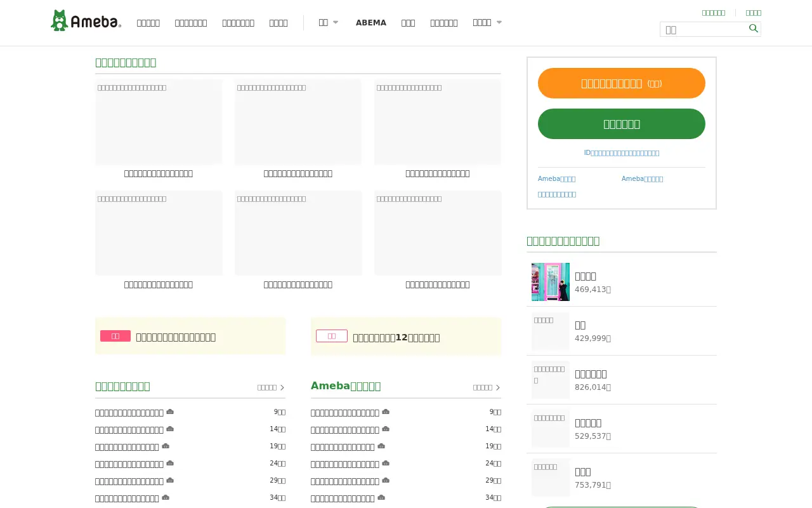
Task: Open the ranking entry with 826,014
Action: coord(622,380)
